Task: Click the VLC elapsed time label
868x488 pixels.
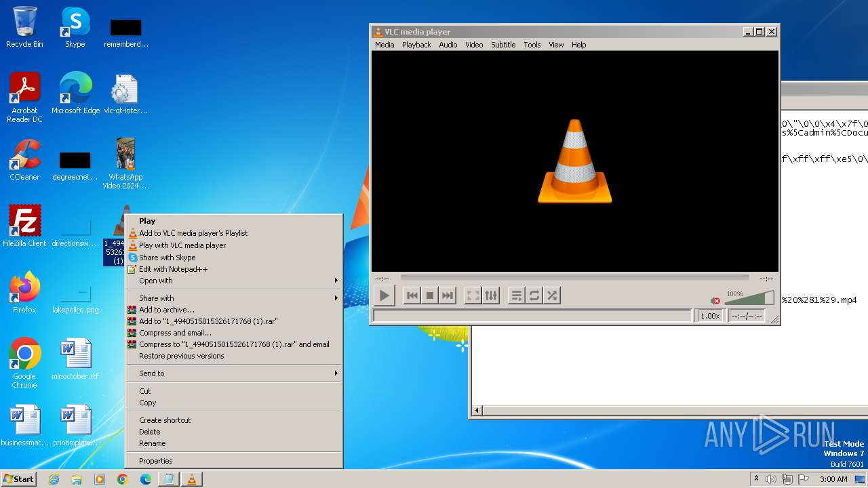Action: point(383,279)
